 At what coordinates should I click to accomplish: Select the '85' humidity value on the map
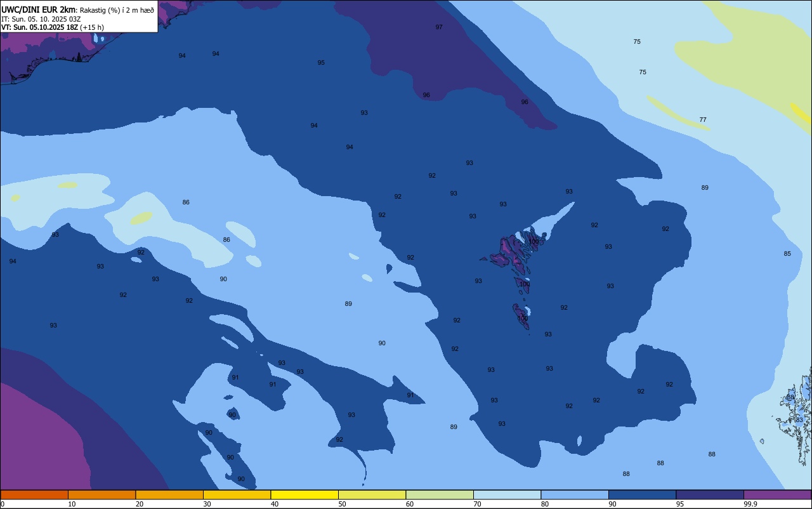pyautogui.click(x=787, y=253)
